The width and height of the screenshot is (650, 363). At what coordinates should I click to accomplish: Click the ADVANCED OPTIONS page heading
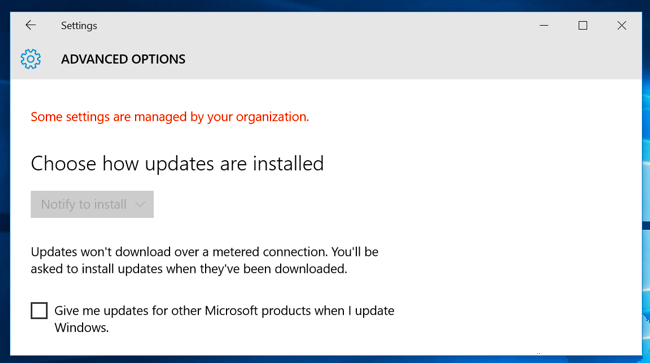[123, 59]
